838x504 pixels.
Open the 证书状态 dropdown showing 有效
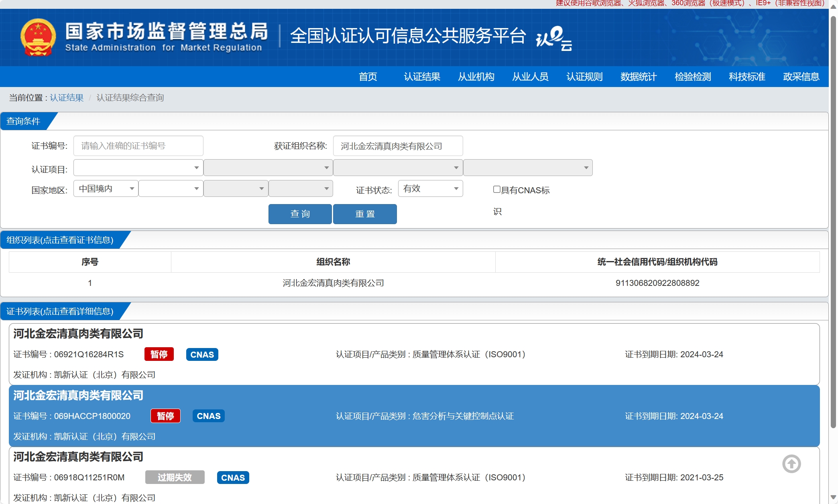click(x=430, y=188)
